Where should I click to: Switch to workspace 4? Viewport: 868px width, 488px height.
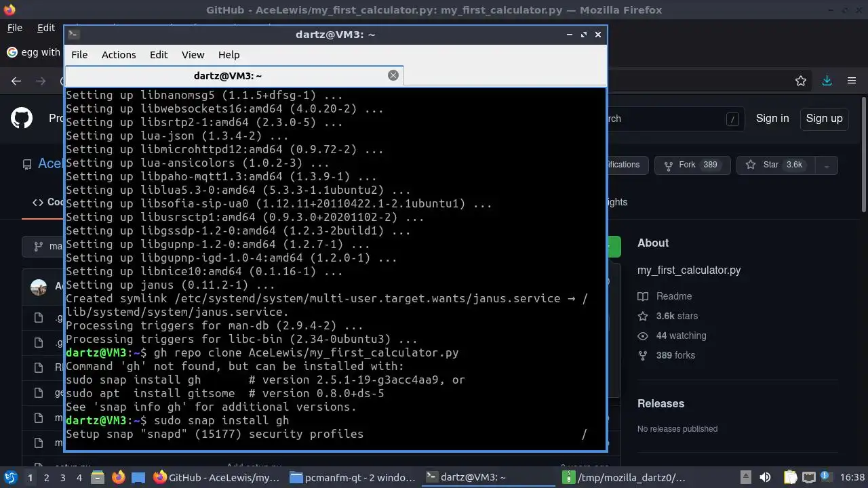(x=79, y=478)
